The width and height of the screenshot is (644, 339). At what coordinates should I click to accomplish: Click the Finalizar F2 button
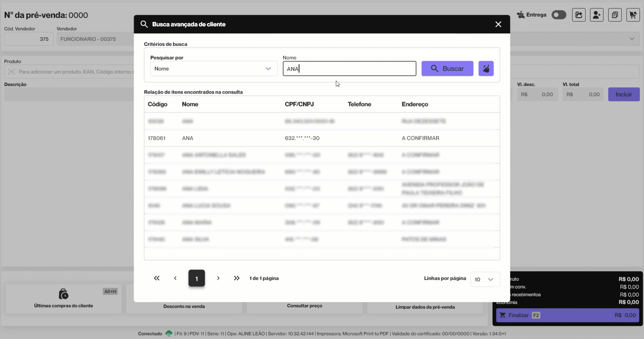click(567, 315)
